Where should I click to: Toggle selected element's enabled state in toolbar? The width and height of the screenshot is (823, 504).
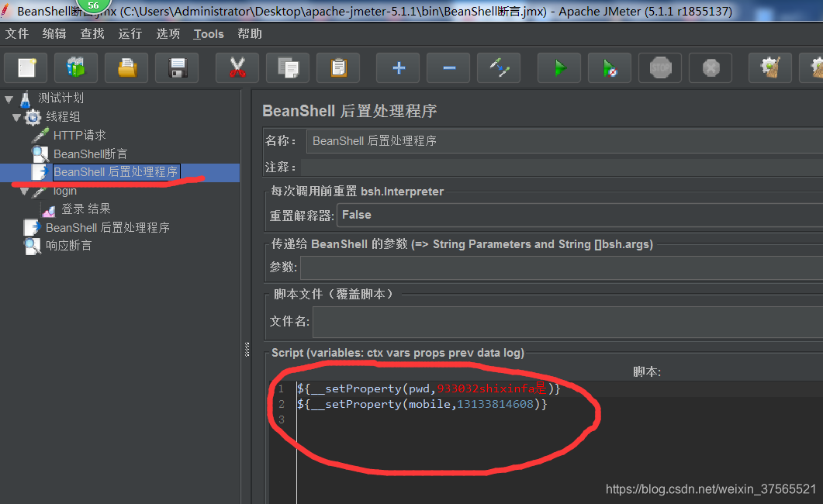point(499,67)
